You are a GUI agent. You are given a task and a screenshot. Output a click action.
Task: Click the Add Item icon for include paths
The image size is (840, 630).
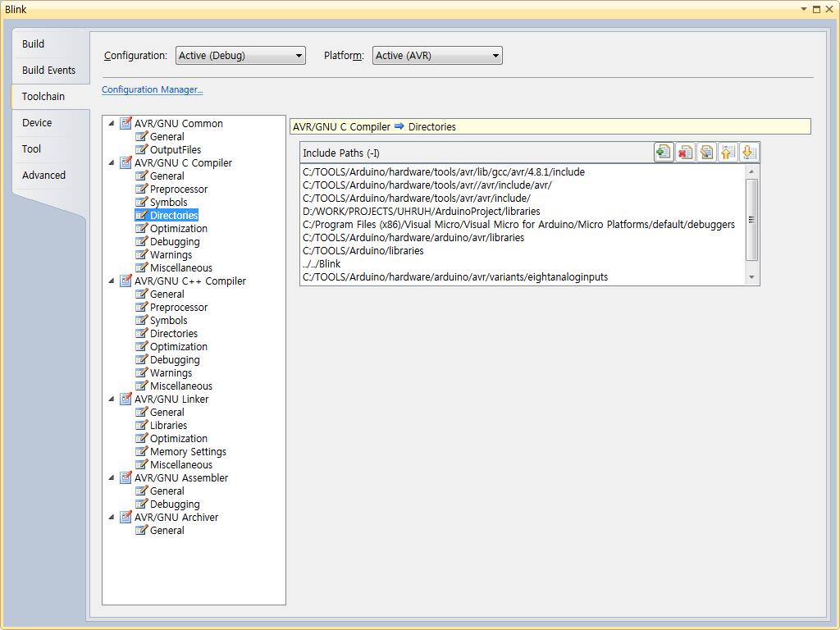click(663, 153)
